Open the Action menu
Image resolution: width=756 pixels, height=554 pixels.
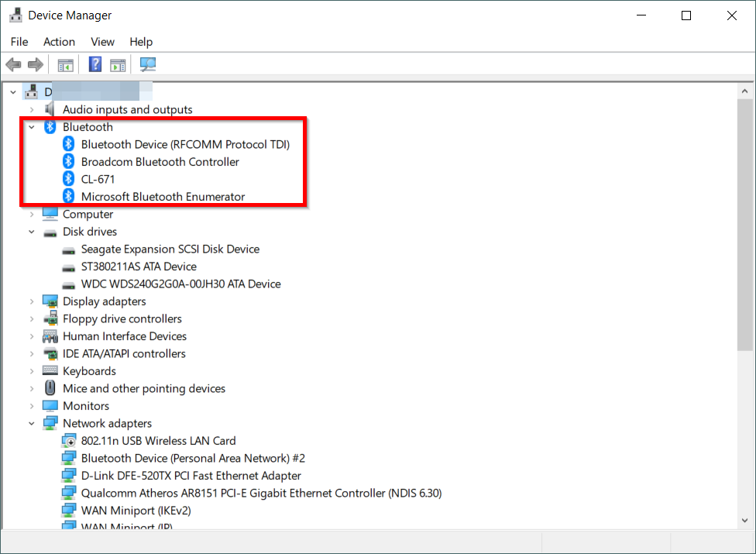pyautogui.click(x=60, y=42)
